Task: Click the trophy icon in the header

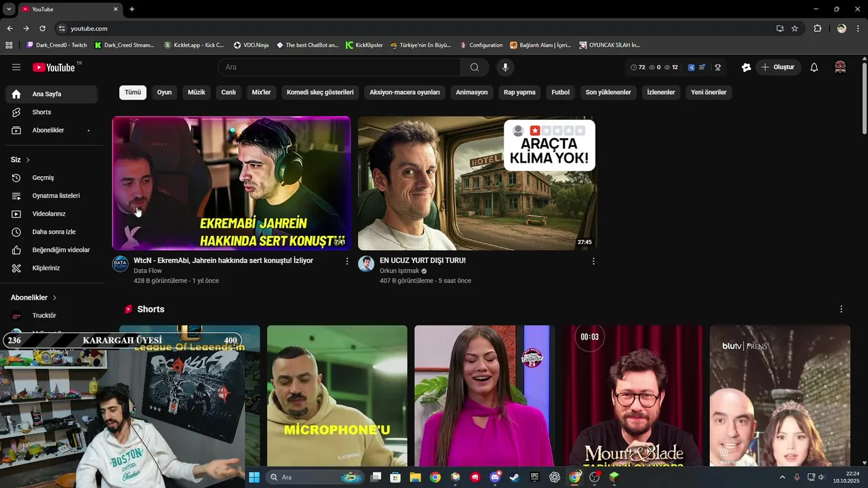Action: 717,67
